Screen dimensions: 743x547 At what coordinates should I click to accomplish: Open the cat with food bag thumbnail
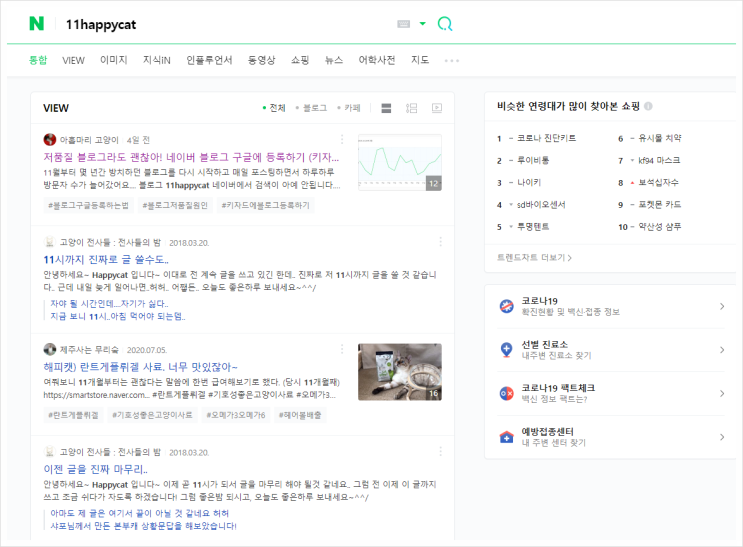pos(400,372)
